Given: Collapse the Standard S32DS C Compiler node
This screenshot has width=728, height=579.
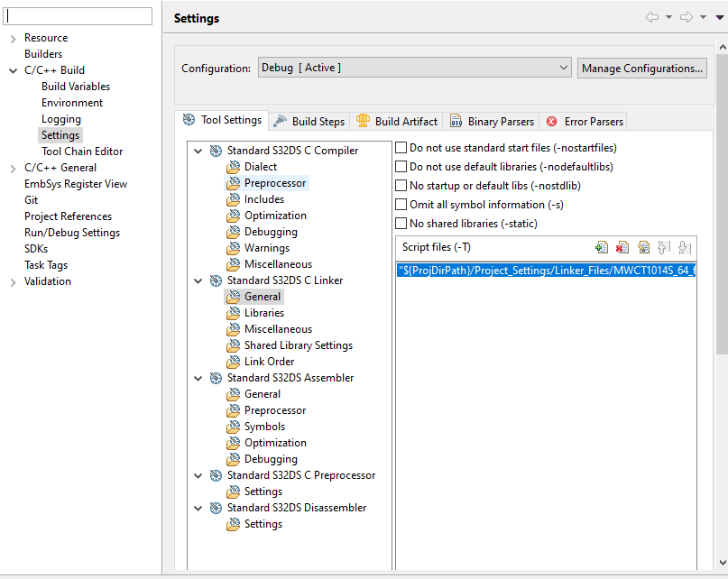Looking at the screenshot, I should tap(198, 151).
